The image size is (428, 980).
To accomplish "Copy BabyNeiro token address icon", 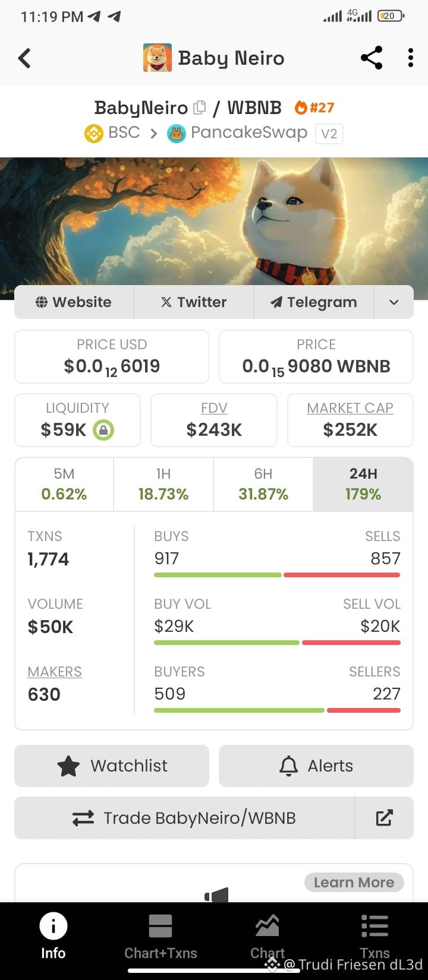I will (200, 108).
